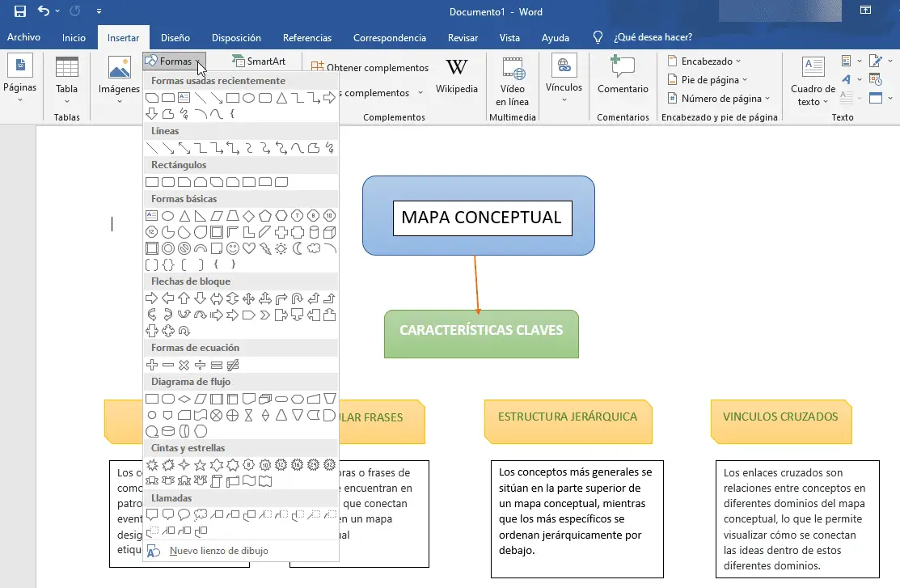The height and width of the screenshot is (588, 900).
Task: Insert date and time icon
Action: (x=875, y=79)
